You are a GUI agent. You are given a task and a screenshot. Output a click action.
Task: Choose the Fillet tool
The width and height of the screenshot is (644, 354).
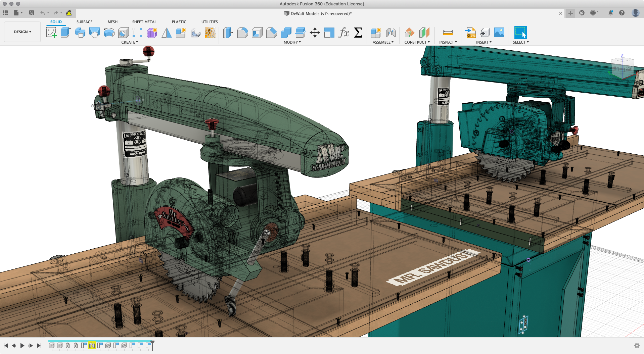pos(242,33)
